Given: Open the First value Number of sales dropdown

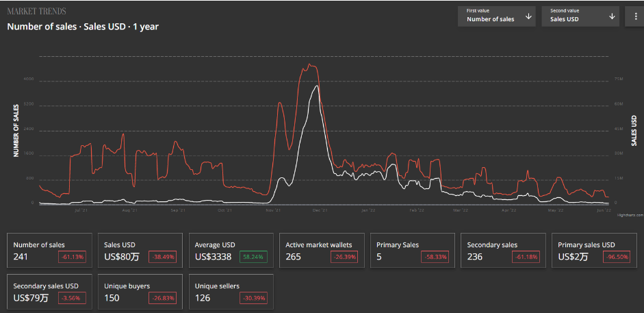Looking at the screenshot, I should coord(497,16).
